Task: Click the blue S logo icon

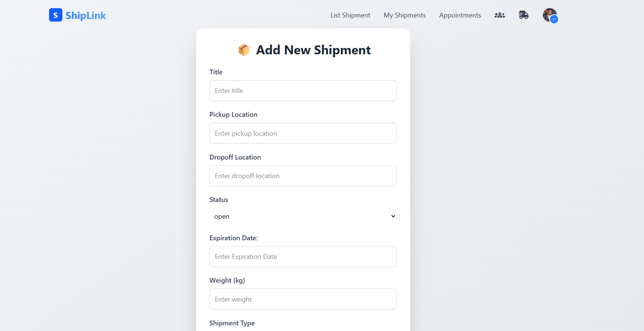Action: 56,15
